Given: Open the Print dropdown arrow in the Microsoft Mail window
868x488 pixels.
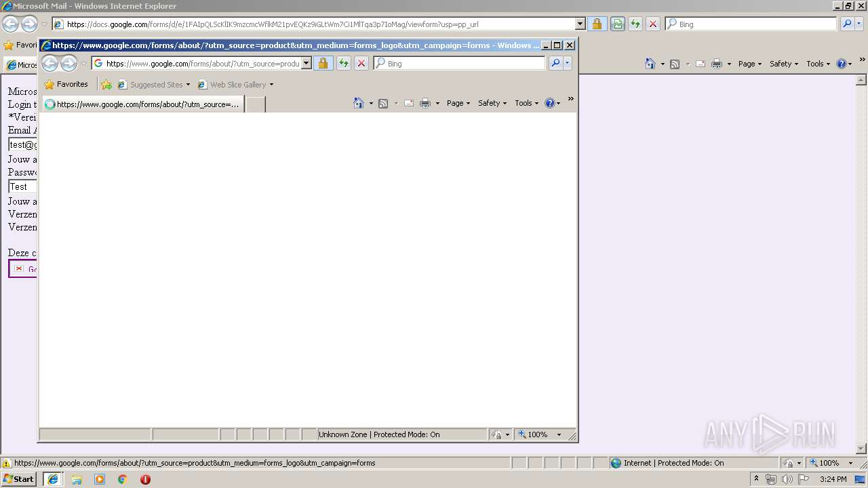Looking at the screenshot, I should click(729, 64).
